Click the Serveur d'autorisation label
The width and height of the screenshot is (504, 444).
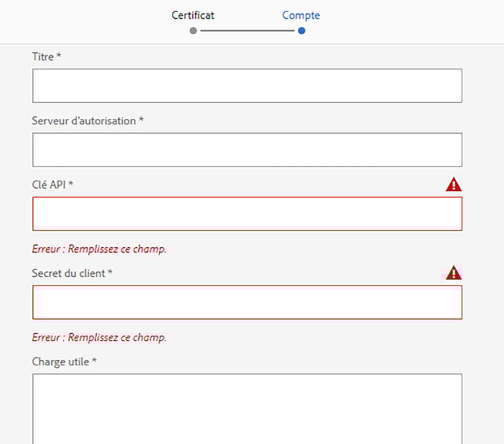(x=87, y=121)
